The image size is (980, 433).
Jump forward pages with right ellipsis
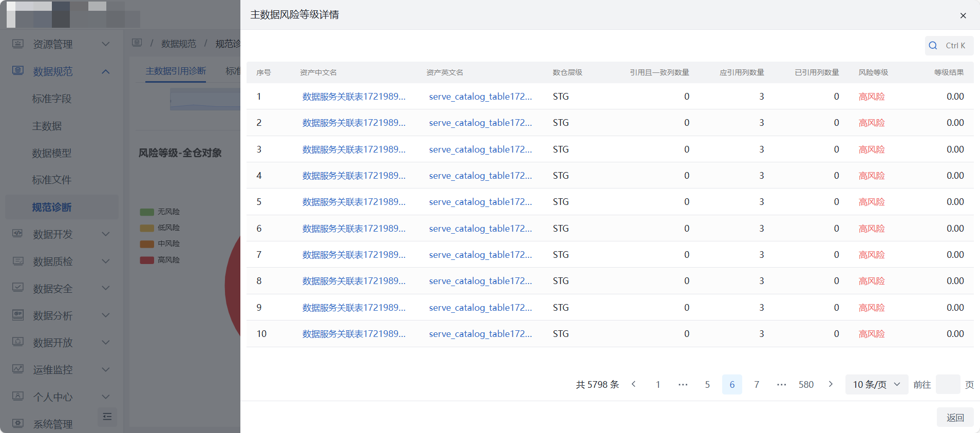(781, 385)
